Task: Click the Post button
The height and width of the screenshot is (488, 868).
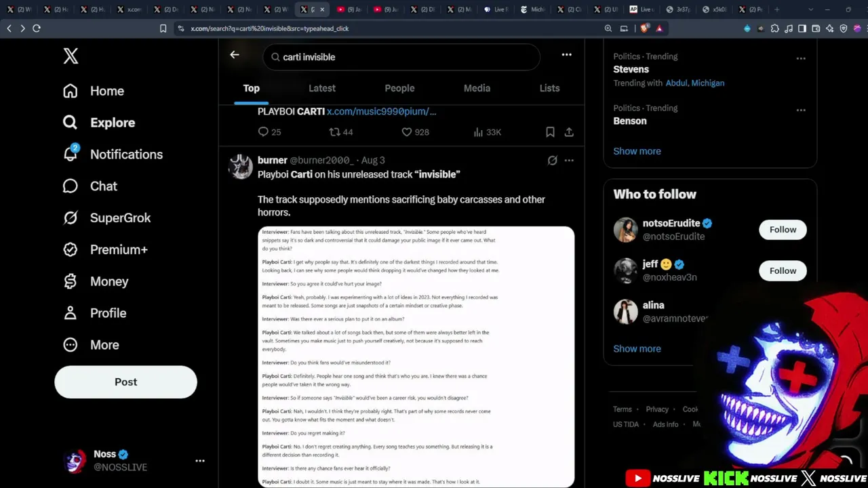Action: point(125,382)
